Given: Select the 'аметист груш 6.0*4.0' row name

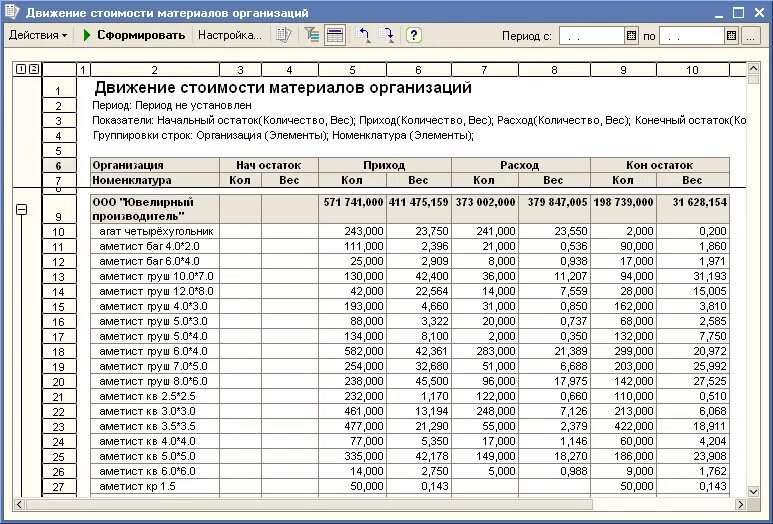Looking at the screenshot, I should [155, 351].
